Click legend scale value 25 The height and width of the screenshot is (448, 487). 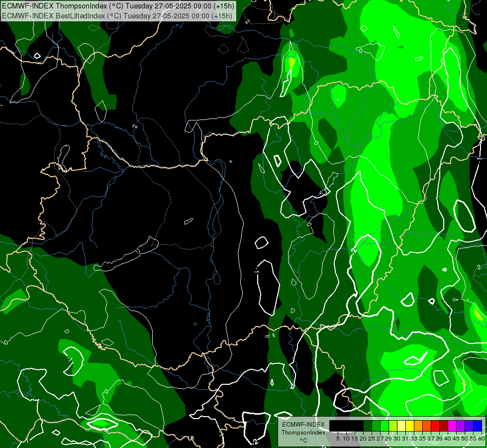point(372,439)
